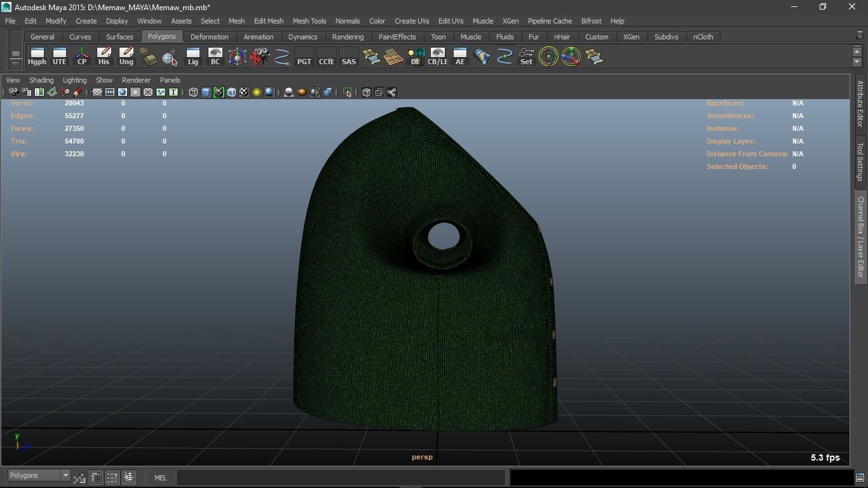The height and width of the screenshot is (488, 868).
Task: Toggle use all lights yellow bulb icon
Action: (257, 92)
